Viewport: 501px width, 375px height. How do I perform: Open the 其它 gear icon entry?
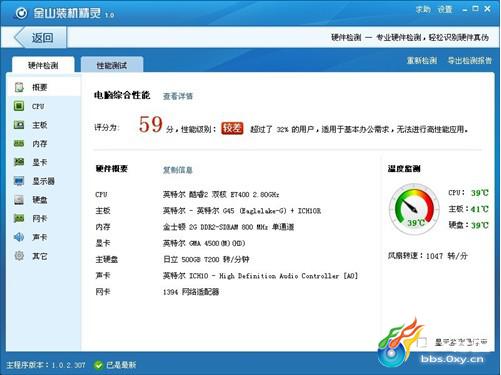tap(19, 256)
